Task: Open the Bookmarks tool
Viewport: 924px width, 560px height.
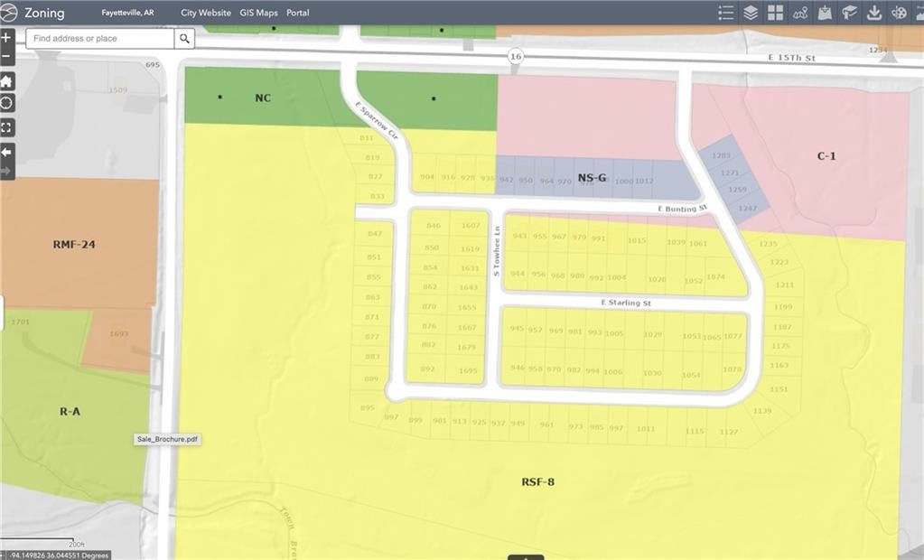Action: tap(850, 13)
